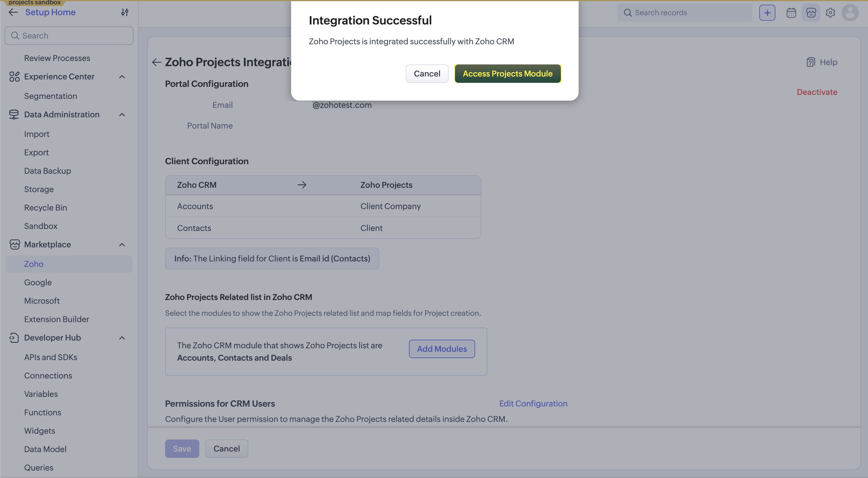This screenshot has height=478, width=868.
Task: Click the Client Company cell
Action: point(391,206)
